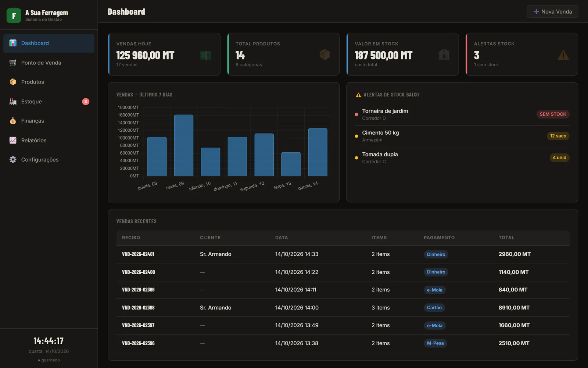Click the 14:44:17 clock in sidebar

pyautogui.click(x=49, y=341)
